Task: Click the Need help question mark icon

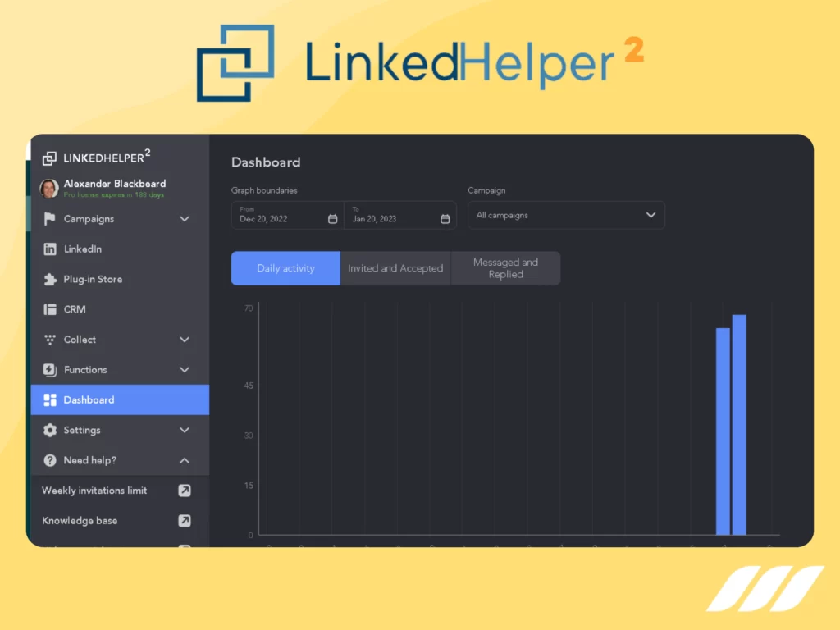Action: (x=50, y=460)
